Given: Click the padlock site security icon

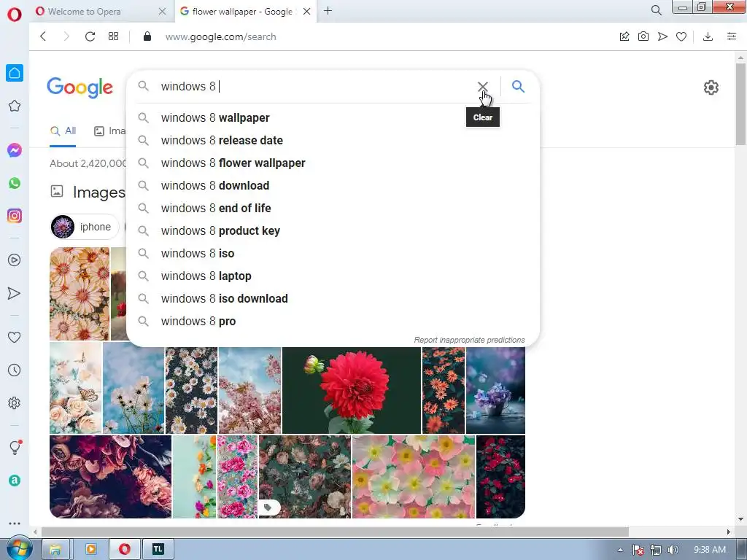Looking at the screenshot, I should click(x=147, y=36).
